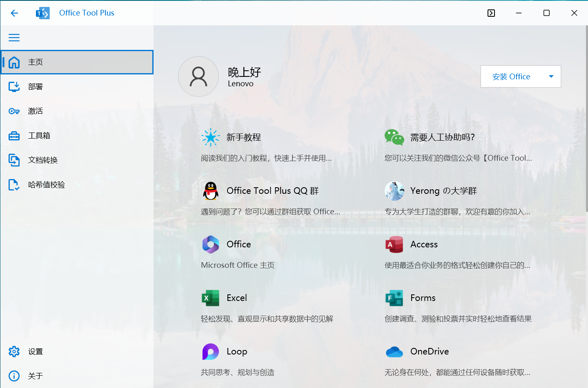Toggle the hamburger navigation menu

tap(14, 38)
